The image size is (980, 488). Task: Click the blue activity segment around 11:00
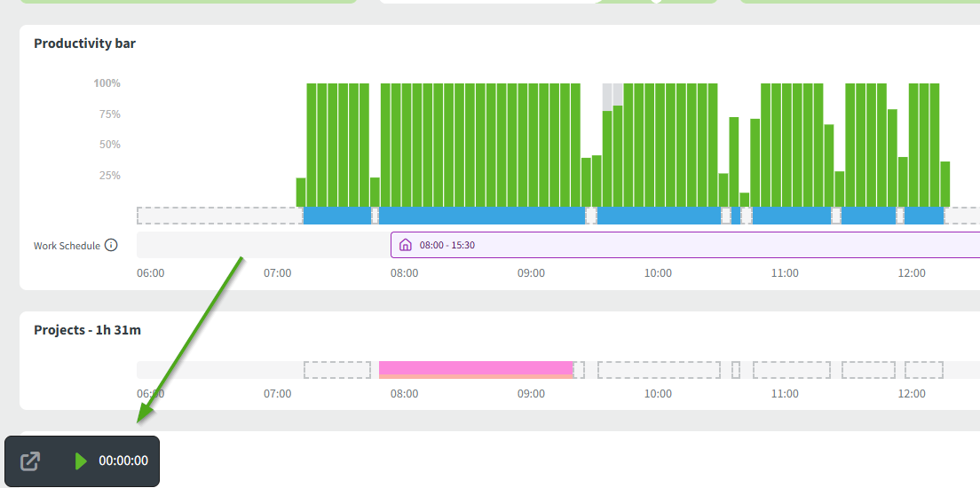(791, 216)
